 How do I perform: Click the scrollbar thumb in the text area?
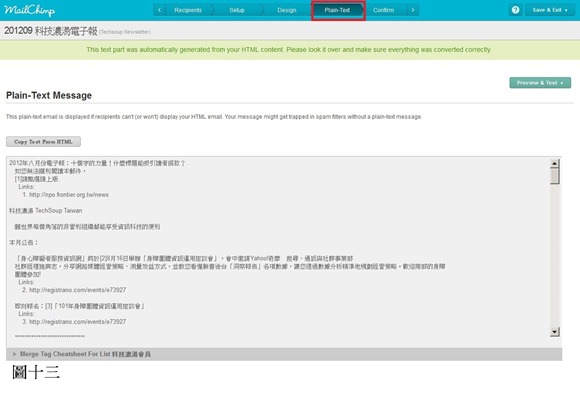[554, 176]
